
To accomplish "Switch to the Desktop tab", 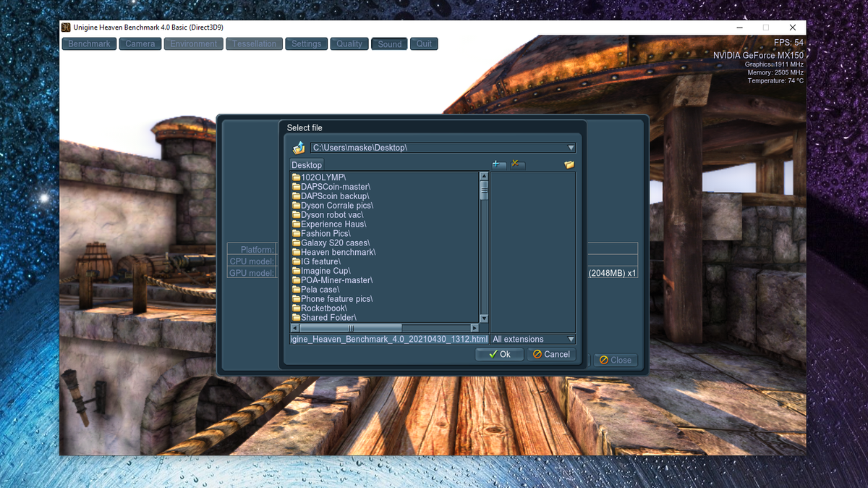I will pos(306,164).
